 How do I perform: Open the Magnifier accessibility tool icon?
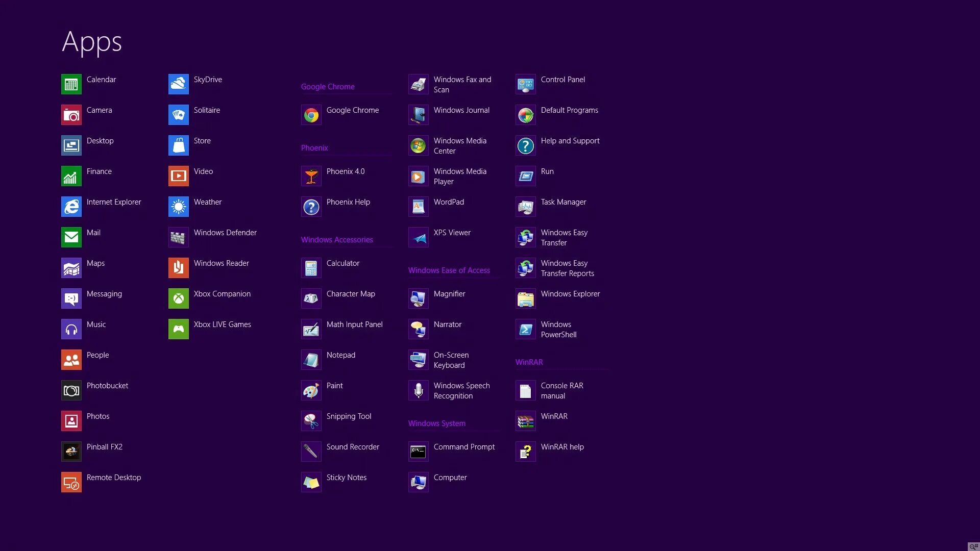tap(418, 298)
